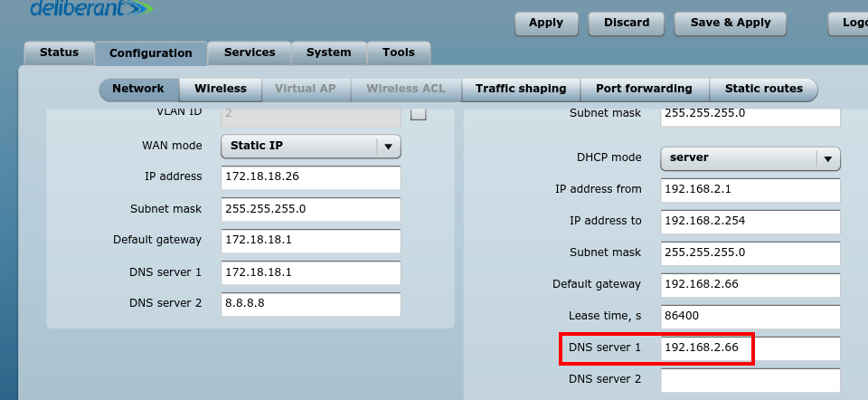Open the Port forwarding section
This screenshot has width=868, height=400.
click(x=644, y=90)
